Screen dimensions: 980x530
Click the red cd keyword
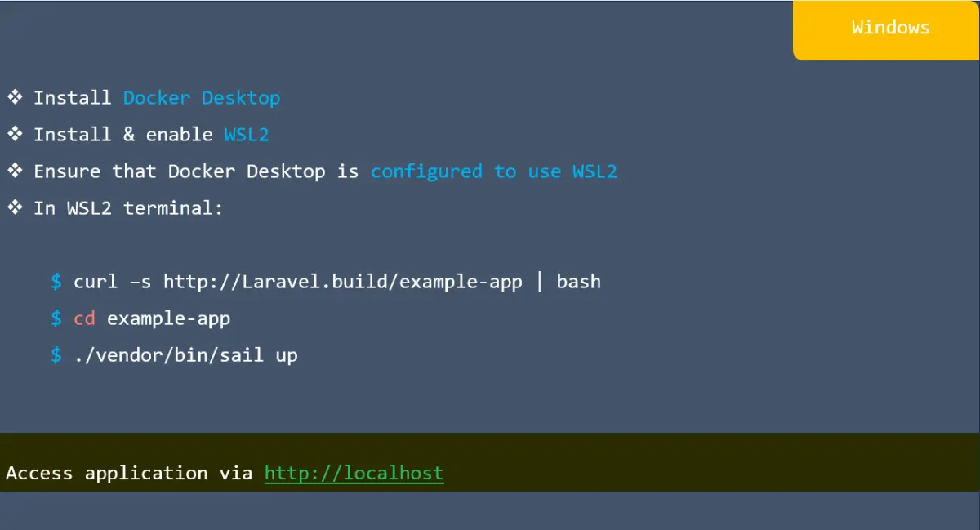85,318
